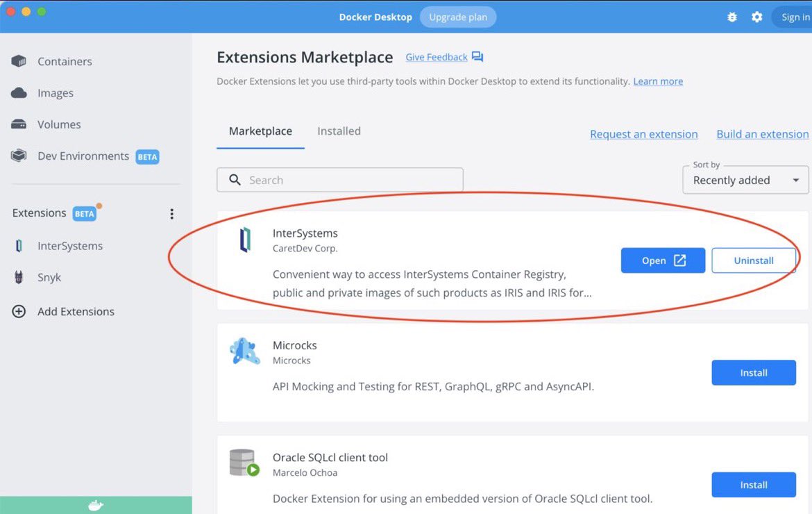Click the InterSystems icon in the sidebar

point(19,246)
